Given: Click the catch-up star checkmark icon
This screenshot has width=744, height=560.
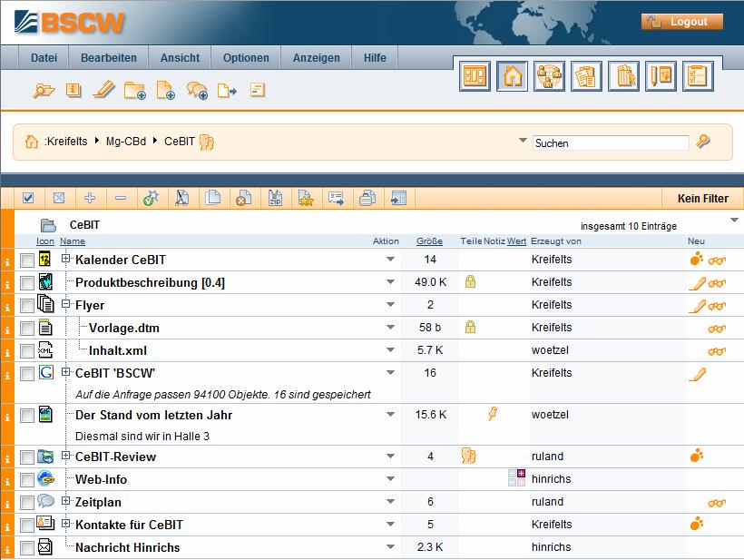Looking at the screenshot, I should pyautogui.click(x=152, y=198).
